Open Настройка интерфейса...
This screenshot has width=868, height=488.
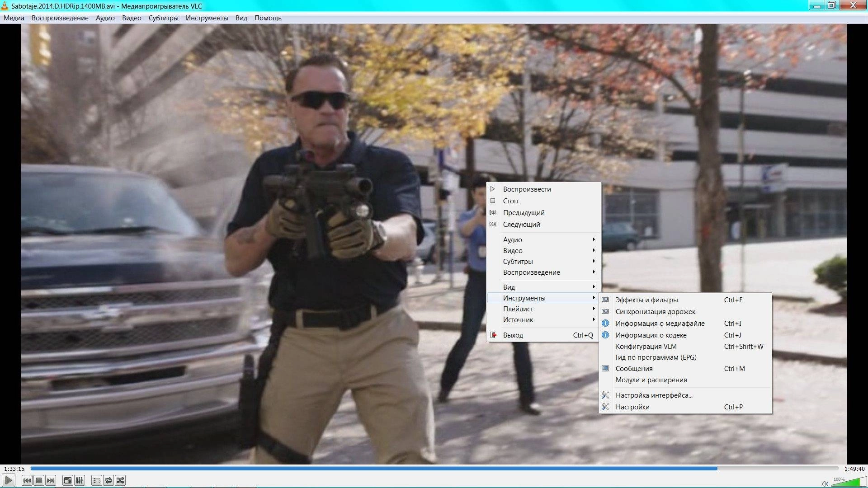click(x=685, y=395)
